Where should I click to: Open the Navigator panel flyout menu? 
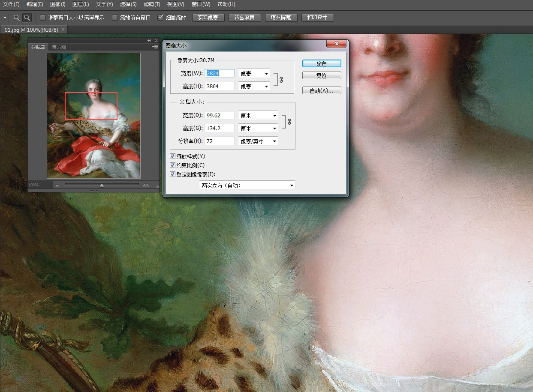point(155,47)
